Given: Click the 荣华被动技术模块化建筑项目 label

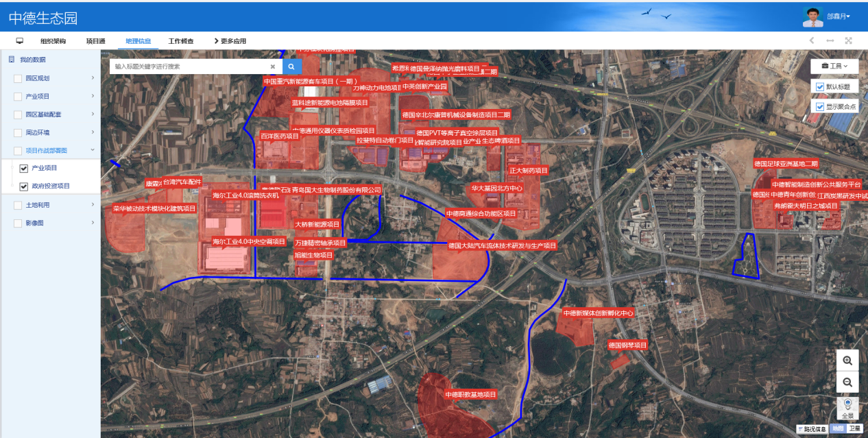Looking at the screenshot, I should (x=155, y=208).
